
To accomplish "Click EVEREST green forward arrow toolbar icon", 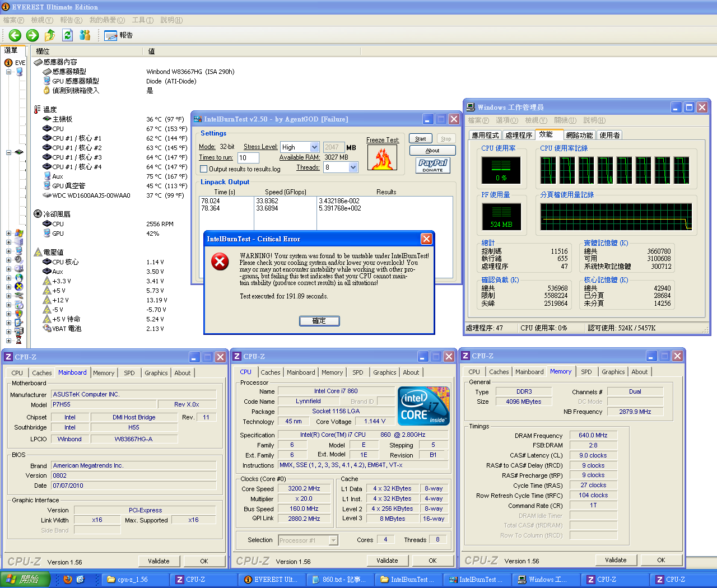I will (x=32, y=35).
